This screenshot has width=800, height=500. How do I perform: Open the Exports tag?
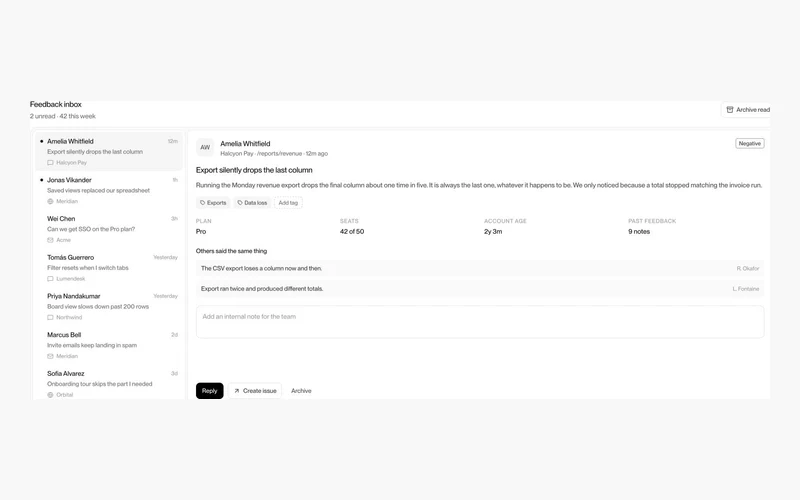(x=213, y=203)
